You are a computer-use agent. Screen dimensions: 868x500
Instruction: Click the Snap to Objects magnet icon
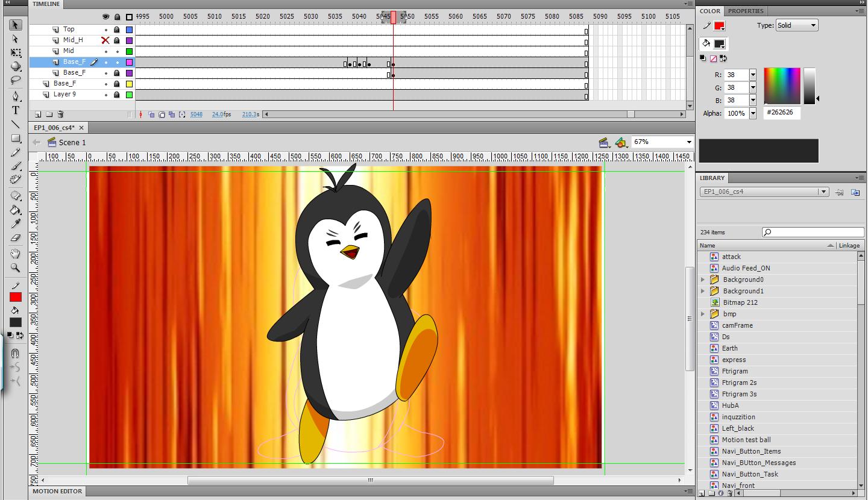point(16,353)
